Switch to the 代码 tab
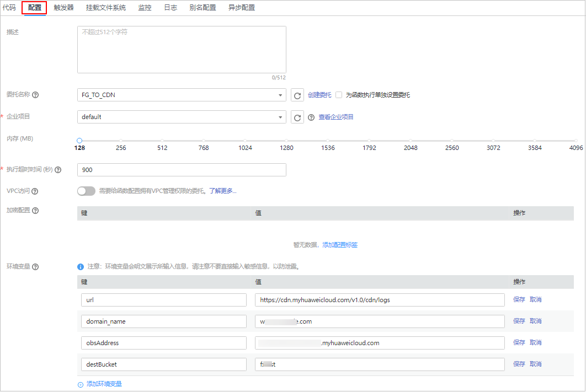Viewport: 586px width, 392px height. tap(9, 8)
